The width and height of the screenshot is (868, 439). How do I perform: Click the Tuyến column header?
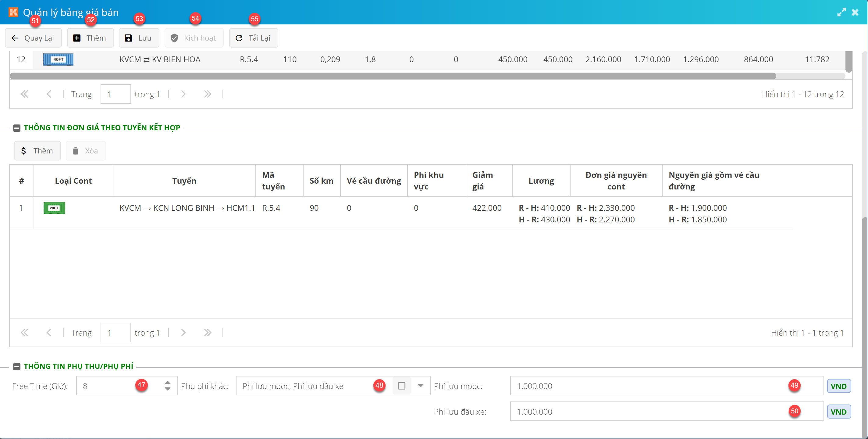[x=184, y=181]
